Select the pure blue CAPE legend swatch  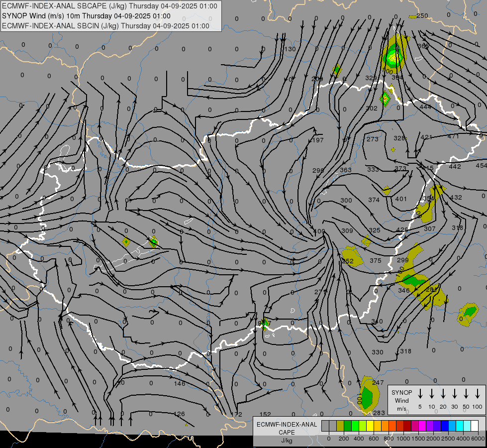[x=444, y=426]
